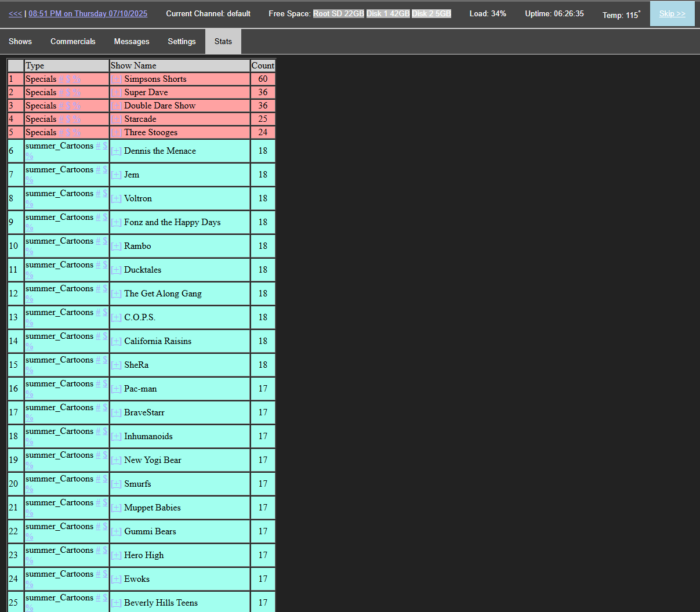
Task: Open the date and time link
Action: pyautogui.click(x=88, y=13)
